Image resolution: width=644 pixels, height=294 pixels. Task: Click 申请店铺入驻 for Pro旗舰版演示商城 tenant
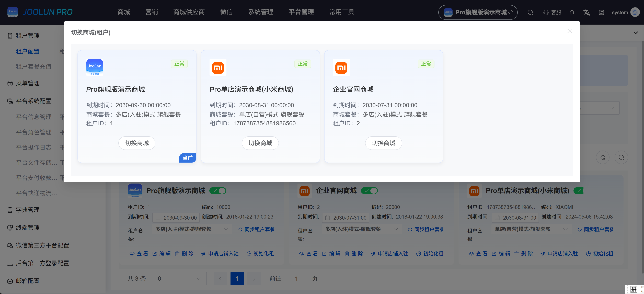(220, 254)
